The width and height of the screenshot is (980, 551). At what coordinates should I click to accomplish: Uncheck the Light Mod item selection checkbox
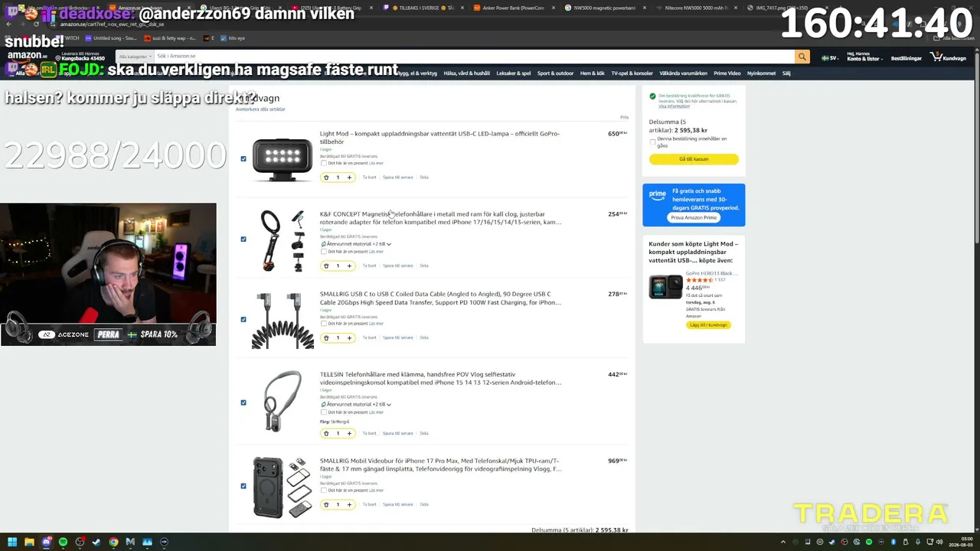pos(243,159)
